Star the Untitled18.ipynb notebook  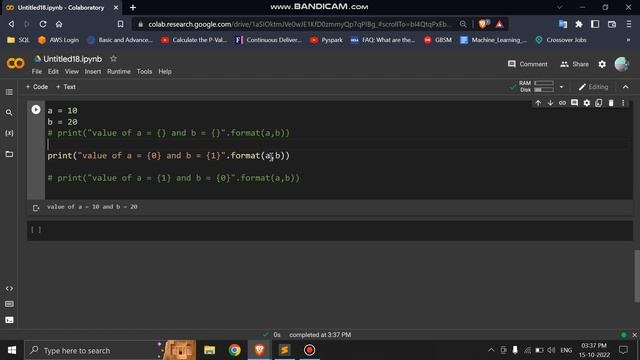(113, 59)
